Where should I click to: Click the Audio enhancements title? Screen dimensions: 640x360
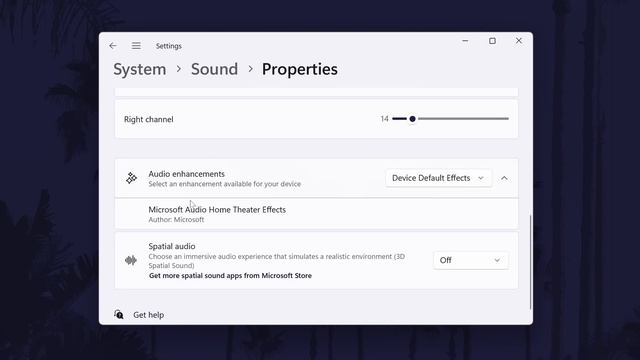coord(187,174)
